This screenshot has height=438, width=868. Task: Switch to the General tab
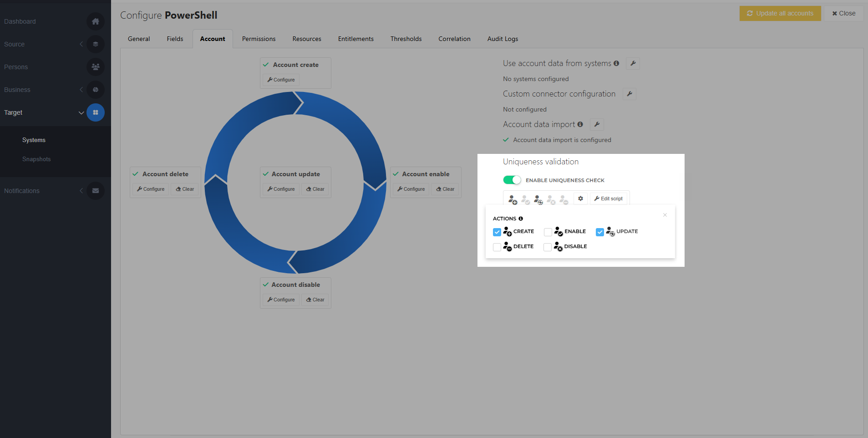click(x=139, y=39)
